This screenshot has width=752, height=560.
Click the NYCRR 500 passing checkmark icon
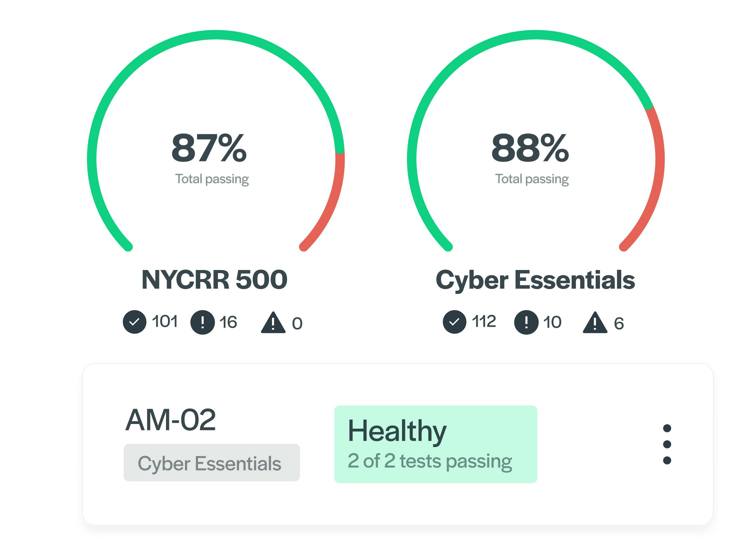pos(135,322)
